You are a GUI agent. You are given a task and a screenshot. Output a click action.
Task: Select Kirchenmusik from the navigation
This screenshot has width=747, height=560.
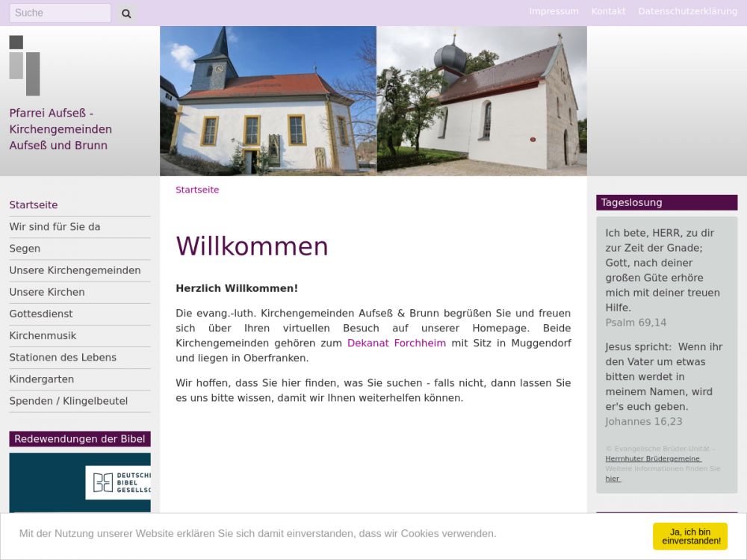tap(43, 335)
